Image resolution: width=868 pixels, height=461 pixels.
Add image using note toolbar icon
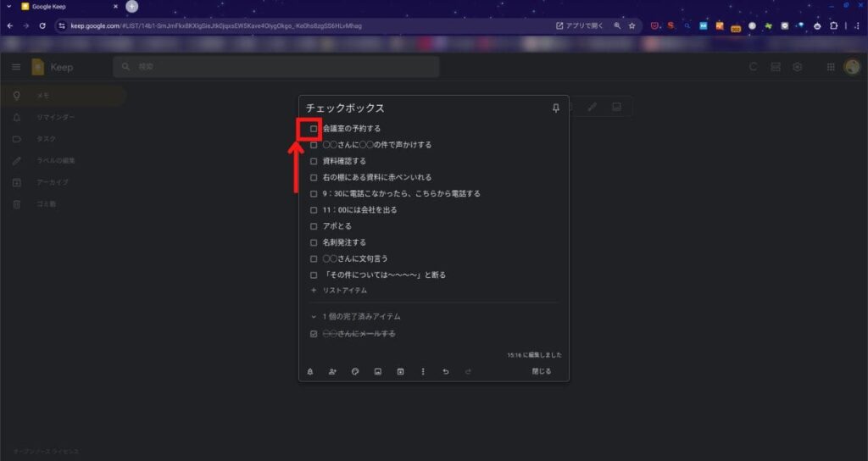pos(378,371)
